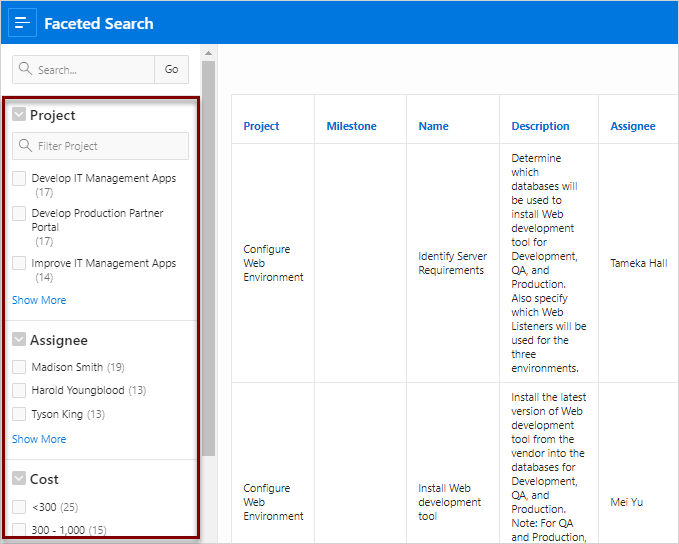Viewport: 679px width, 544px height.
Task: Click the search magnifier icon
Action: [26, 70]
